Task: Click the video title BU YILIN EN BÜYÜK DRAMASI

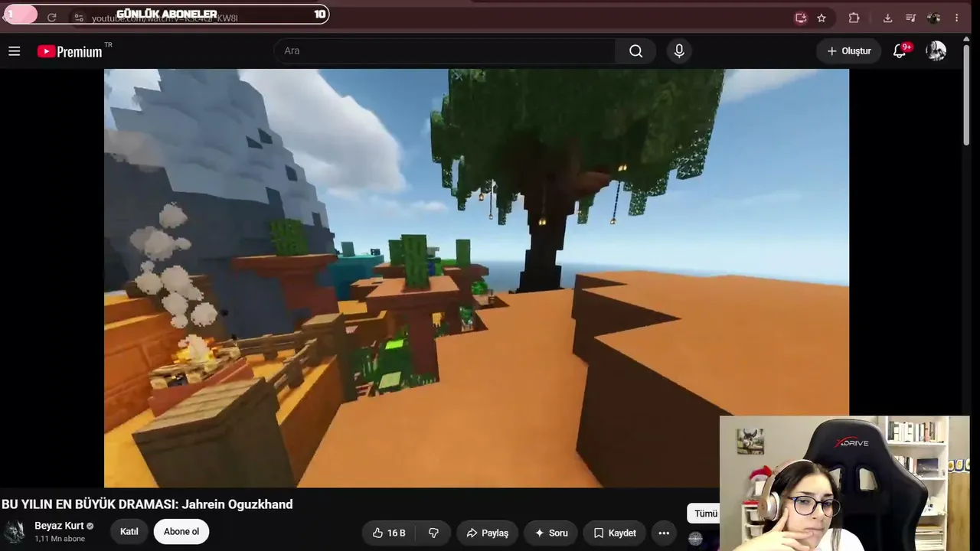Action: click(x=147, y=504)
